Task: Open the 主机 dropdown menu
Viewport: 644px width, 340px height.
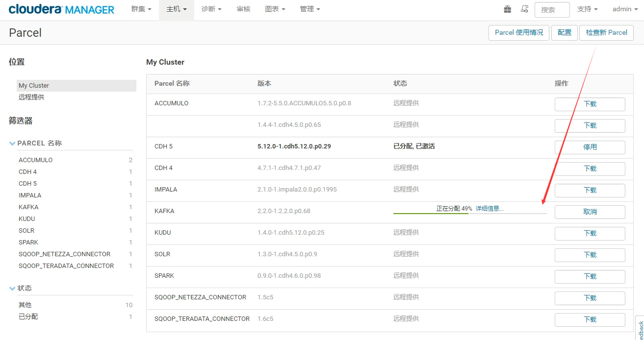Action: 177,9
